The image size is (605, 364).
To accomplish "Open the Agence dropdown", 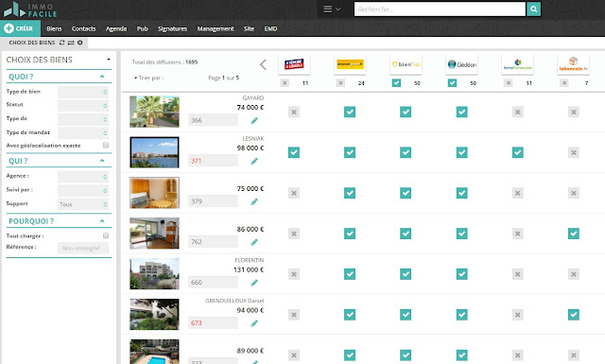I will (83, 177).
